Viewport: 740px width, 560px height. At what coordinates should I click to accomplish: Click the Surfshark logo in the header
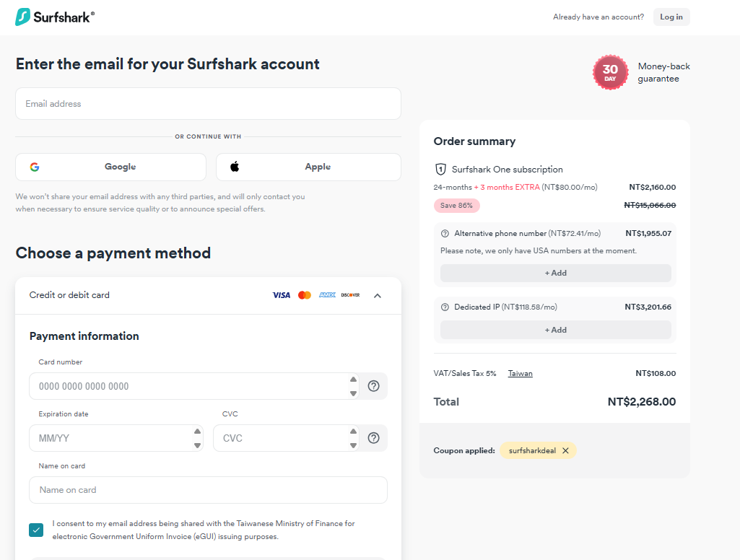point(55,17)
